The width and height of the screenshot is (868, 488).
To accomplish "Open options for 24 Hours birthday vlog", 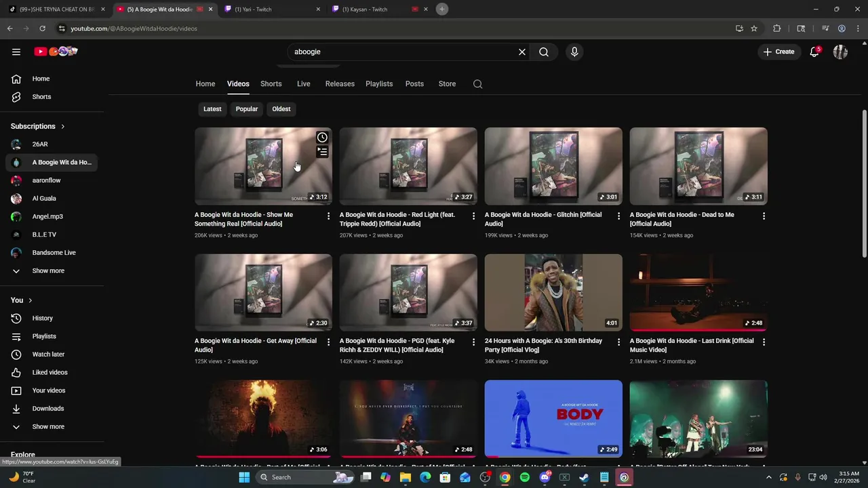I will point(618,342).
